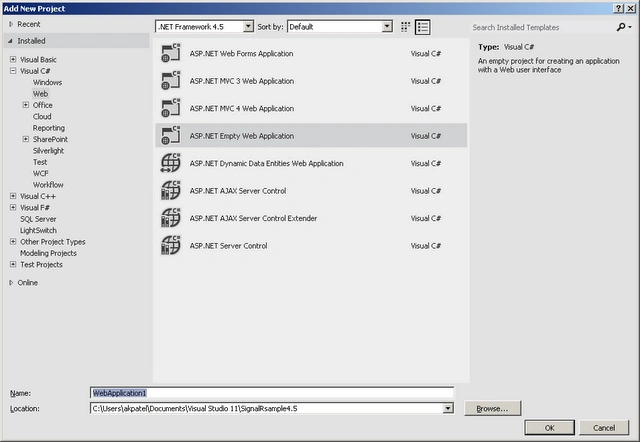
Task: Click the AJAX Server Control Extender icon
Action: click(171, 218)
